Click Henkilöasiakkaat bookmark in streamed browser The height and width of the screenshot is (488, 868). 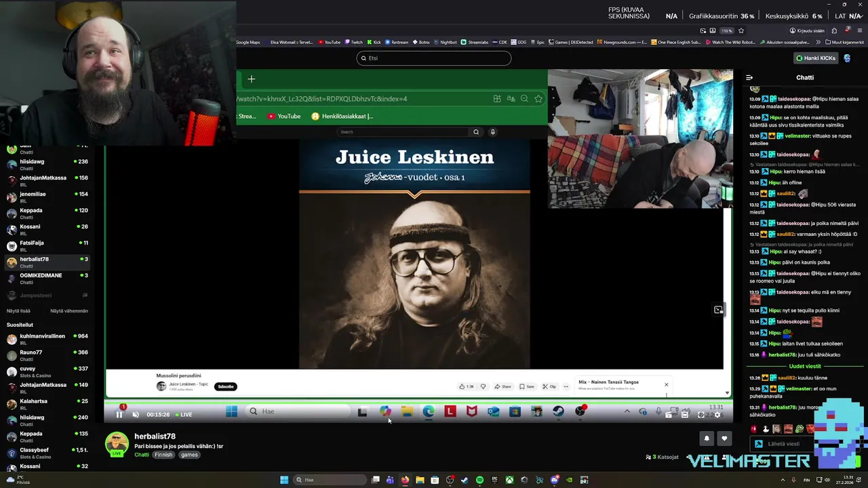click(x=342, y=116)
